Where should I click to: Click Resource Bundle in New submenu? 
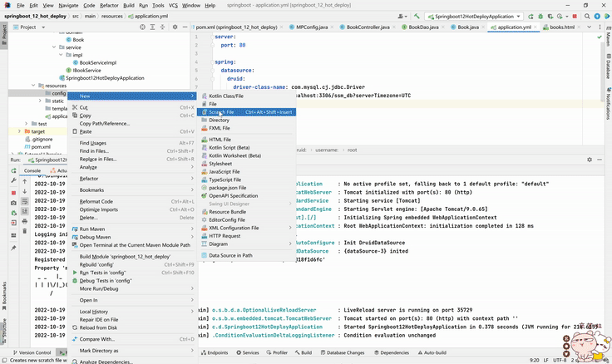247,211
